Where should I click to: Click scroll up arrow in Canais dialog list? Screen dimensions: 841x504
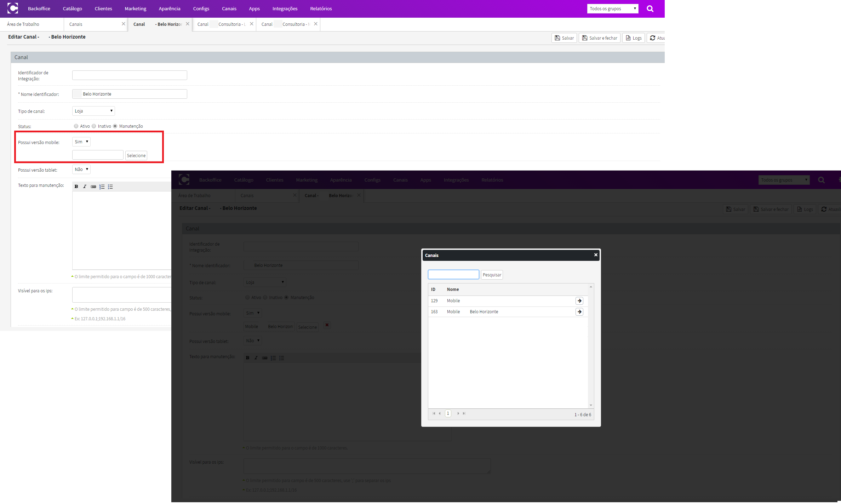click(591, 286)
